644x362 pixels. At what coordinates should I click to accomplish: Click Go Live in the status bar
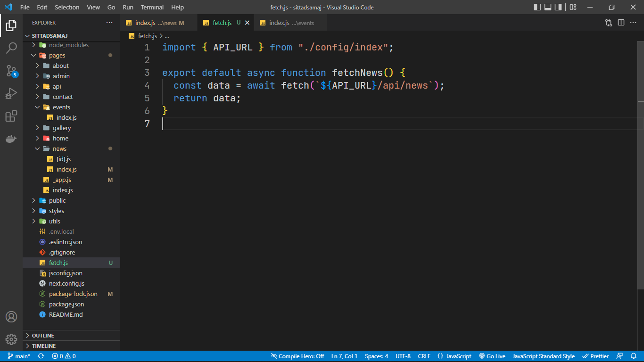pos(492,356)
